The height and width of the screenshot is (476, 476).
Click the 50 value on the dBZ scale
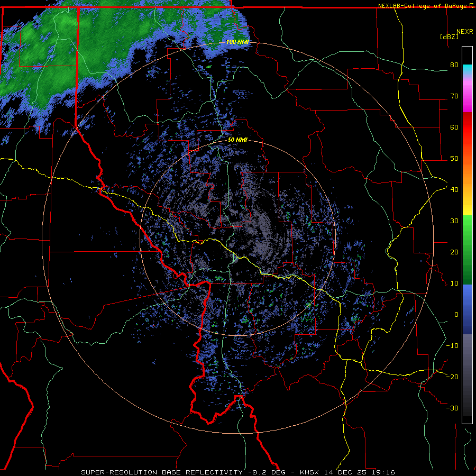[454, 159]
